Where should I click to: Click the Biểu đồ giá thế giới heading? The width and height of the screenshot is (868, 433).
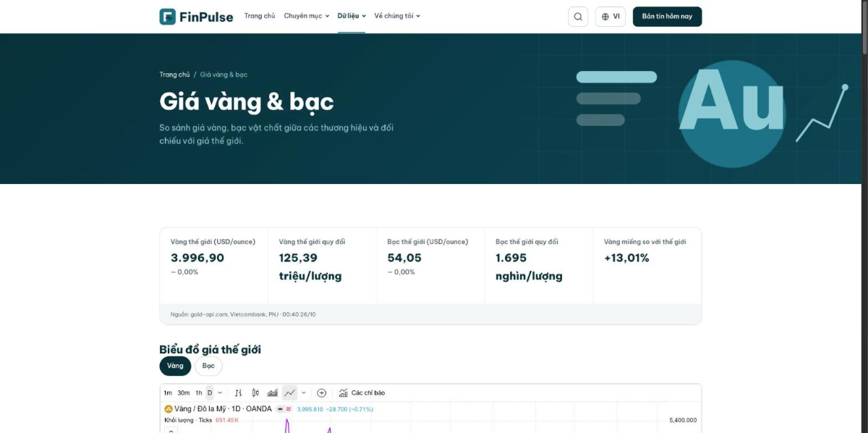tap(210, 350)
